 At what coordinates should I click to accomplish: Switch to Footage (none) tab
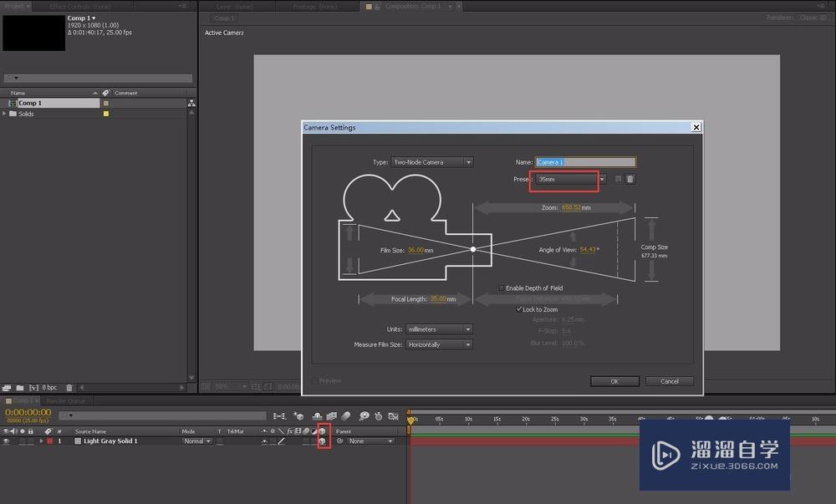tap(316, 7)
